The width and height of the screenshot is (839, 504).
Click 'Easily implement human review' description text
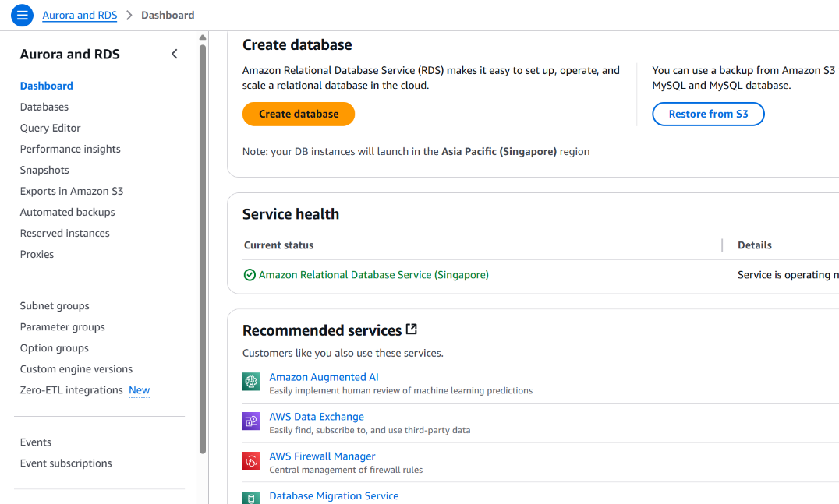[401, 391]
